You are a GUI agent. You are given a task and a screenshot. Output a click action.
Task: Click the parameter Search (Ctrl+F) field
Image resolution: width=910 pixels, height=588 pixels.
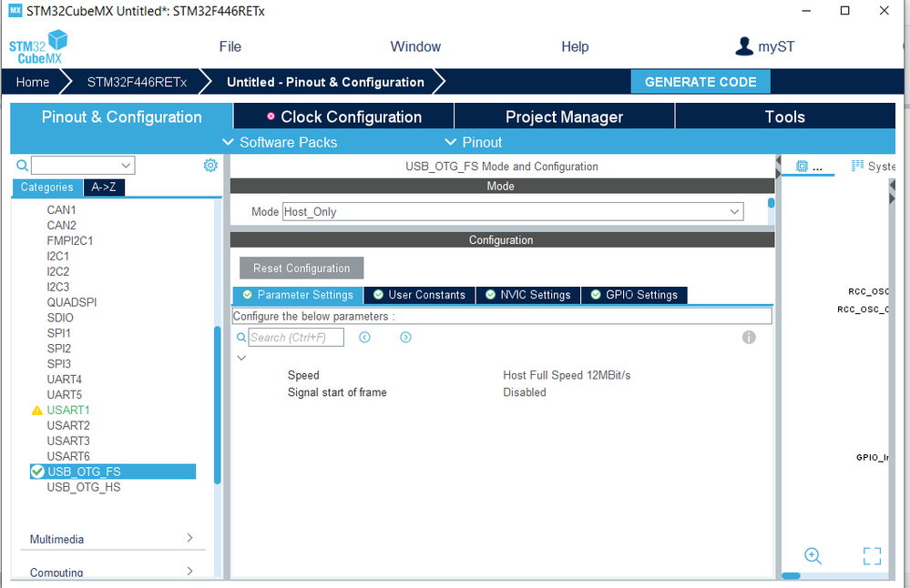[x=296, y=338]
